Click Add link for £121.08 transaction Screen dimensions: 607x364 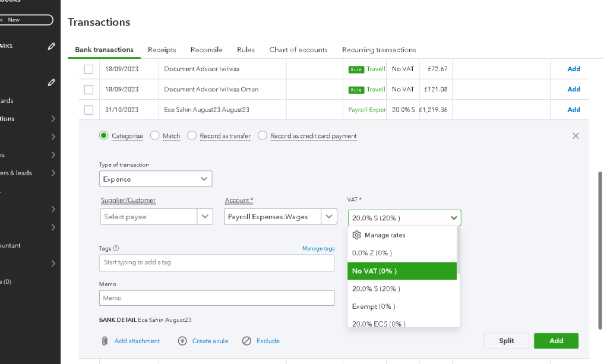pos(573,90)
